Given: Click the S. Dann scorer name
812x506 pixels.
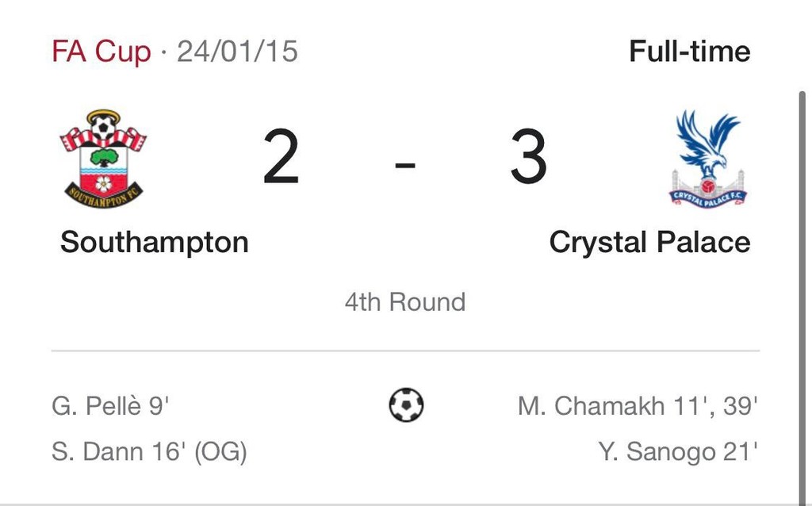Looking at the screenshot, I should pos(98,452).
